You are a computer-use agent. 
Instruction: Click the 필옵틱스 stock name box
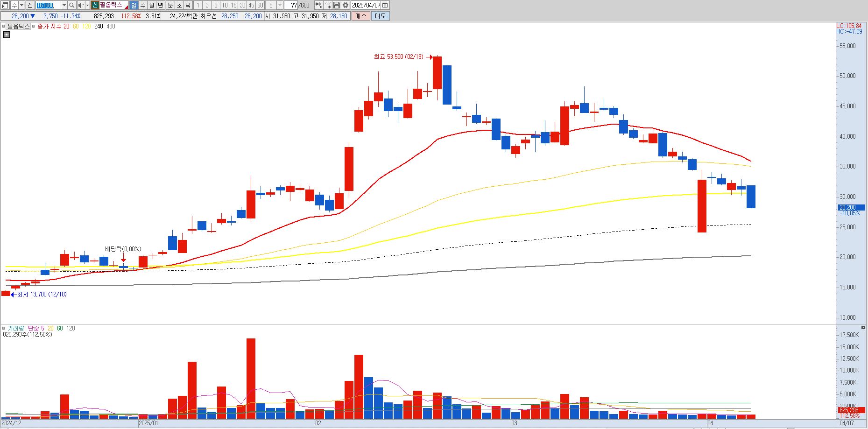click(114, 5)
